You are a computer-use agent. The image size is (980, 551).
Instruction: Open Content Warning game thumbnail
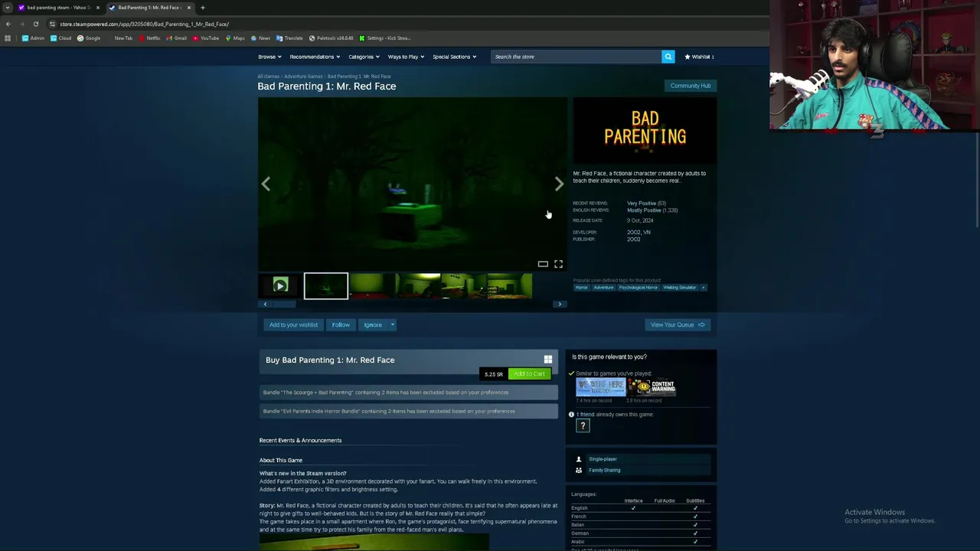tap(652, 386)
